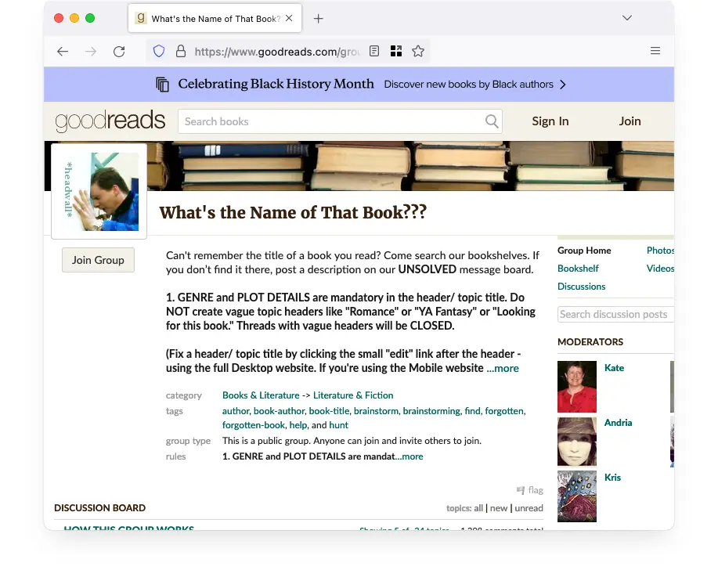Open reader view from the address bar
718x588 pixels.
tap(373, 50)
